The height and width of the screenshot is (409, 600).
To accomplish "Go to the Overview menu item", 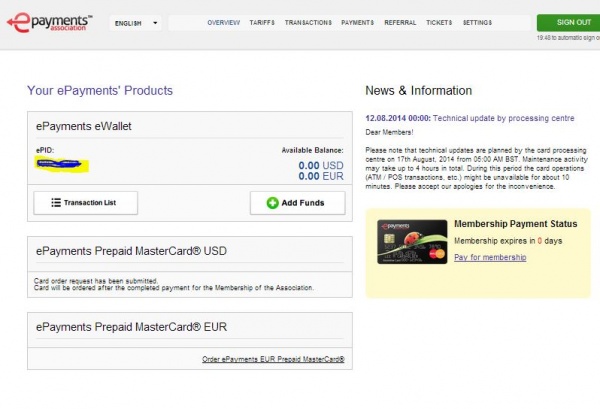I will pos(223,23).
